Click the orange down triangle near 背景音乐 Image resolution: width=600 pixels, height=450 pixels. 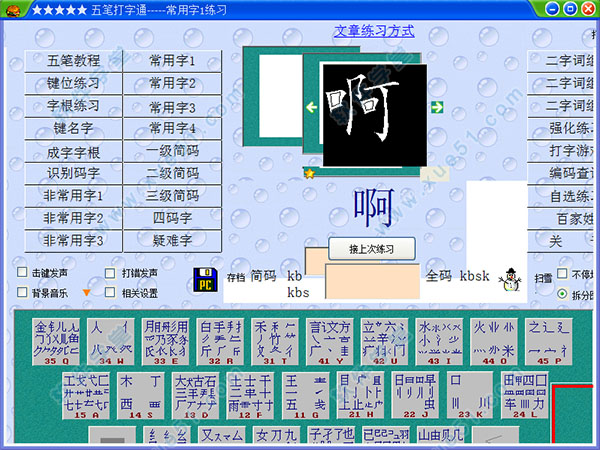86,293
